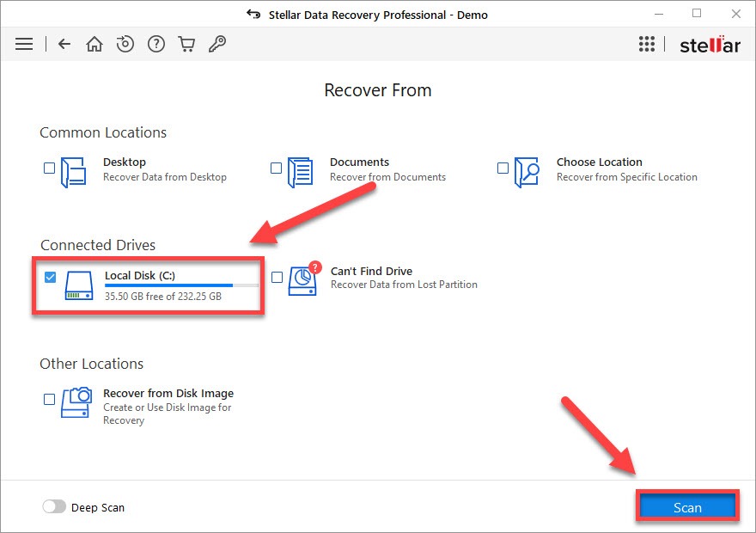Maximize the Stellar Data Recovery window
Screen dimensions: 756x533
point(697,14)
